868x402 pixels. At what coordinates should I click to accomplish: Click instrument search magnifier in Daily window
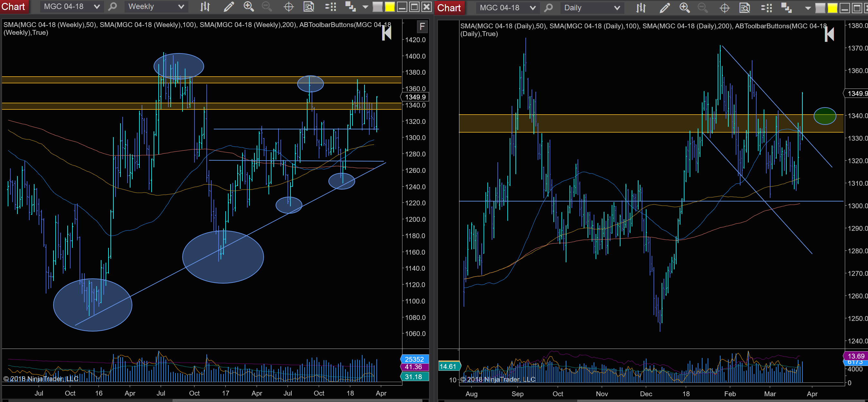[x=549, y=8]
